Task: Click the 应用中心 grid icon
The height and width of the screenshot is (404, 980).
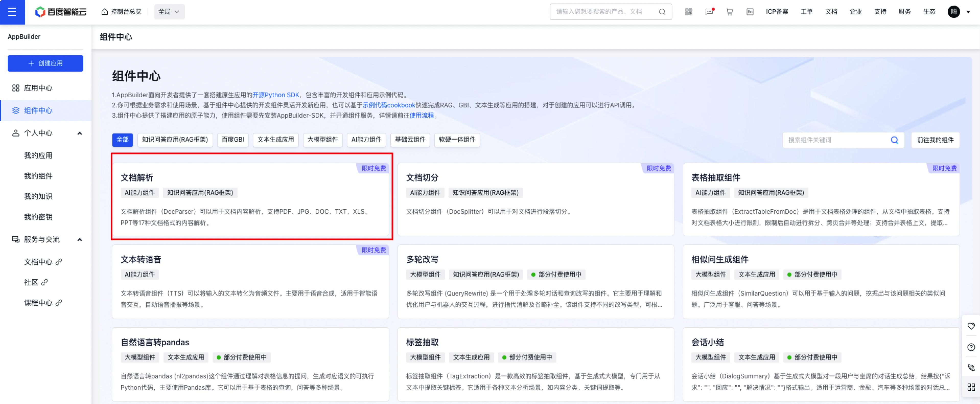Action: coord(16,88)
